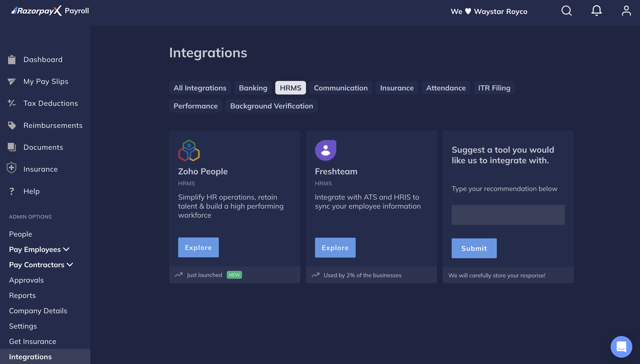Image resolution: width=640 pixels, height=364 pixels.
Task: Switch to ITR Filing tab
Action: pos(494,88)
